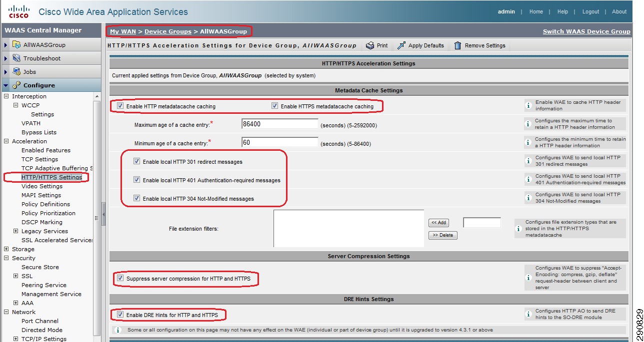Click info icon for 304 Not-Modified messages
This screenshot has width=644, height=342.
point(528,198)
